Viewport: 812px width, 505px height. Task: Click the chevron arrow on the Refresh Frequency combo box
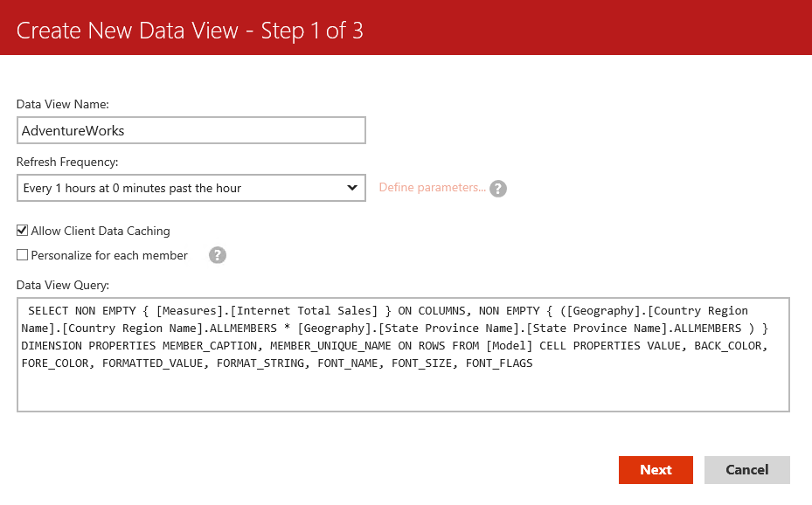coord(352,188)
